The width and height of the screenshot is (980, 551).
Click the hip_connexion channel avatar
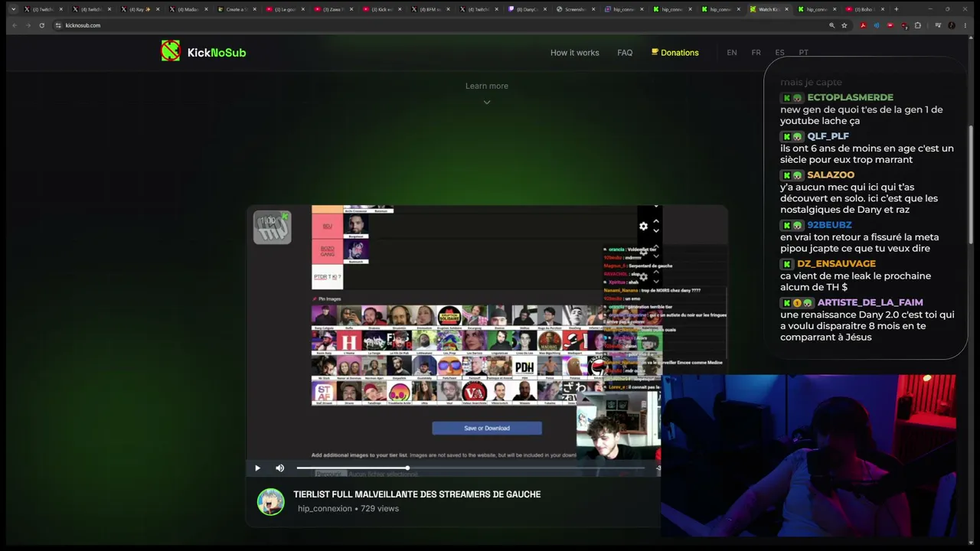[x=270, y=501]
